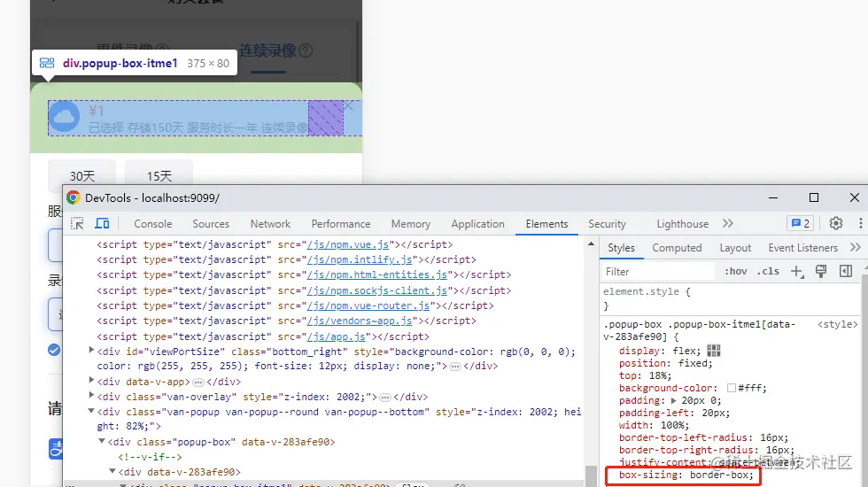Click the <style> source link

click(x=838, y=324)
